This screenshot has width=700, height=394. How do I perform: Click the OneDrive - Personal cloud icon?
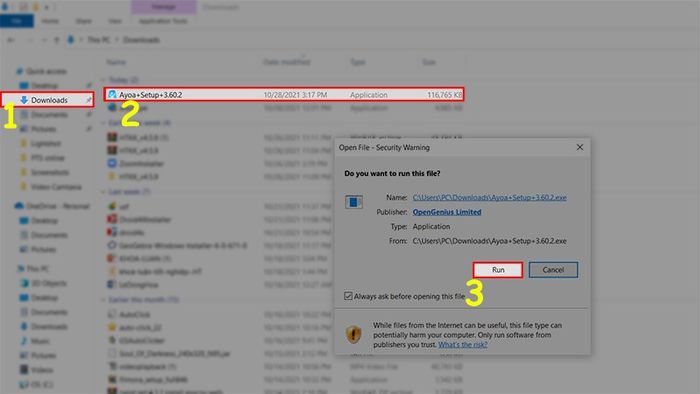pyautogui.click(x=19, y=206)
